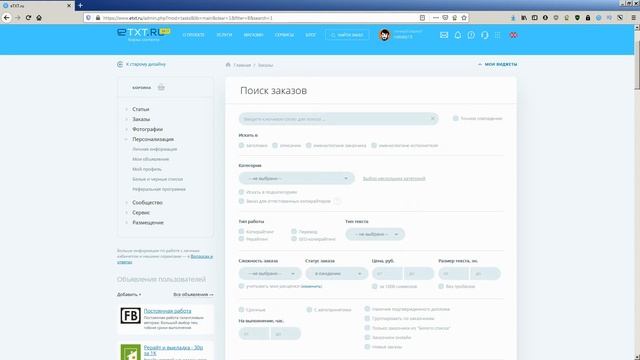This screenshot has width=640, height=360.
Task: Check SEO-копирайтинг work type
Action: [x=294, y=239]
